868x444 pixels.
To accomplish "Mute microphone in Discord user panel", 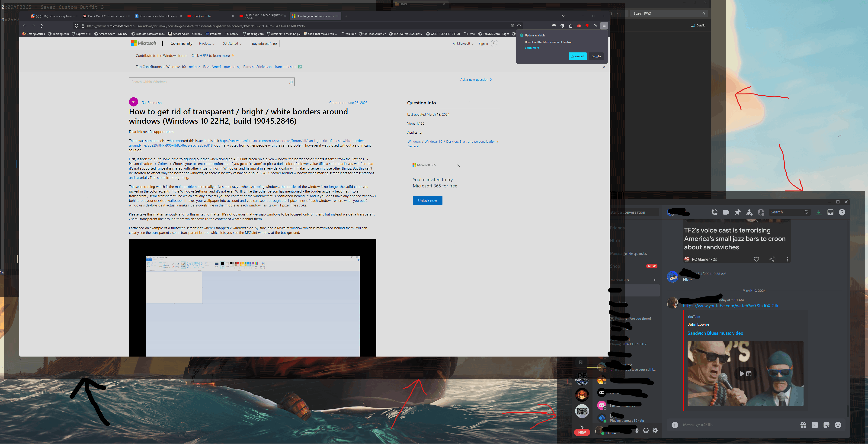I will 637,430.
